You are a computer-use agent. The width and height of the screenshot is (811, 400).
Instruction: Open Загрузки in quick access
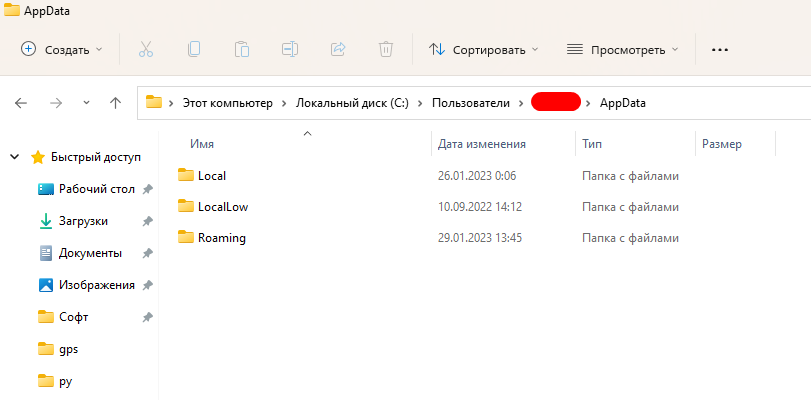pyautogui.click(x=83, y=221)
